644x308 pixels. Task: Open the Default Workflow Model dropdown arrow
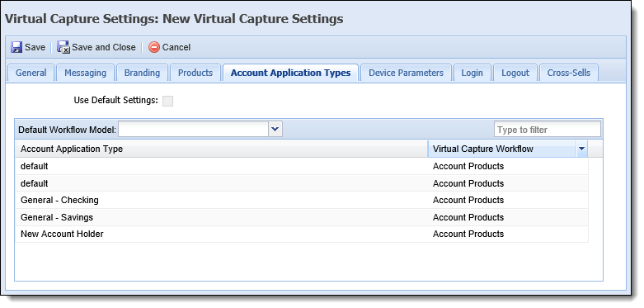coord(275,130)
